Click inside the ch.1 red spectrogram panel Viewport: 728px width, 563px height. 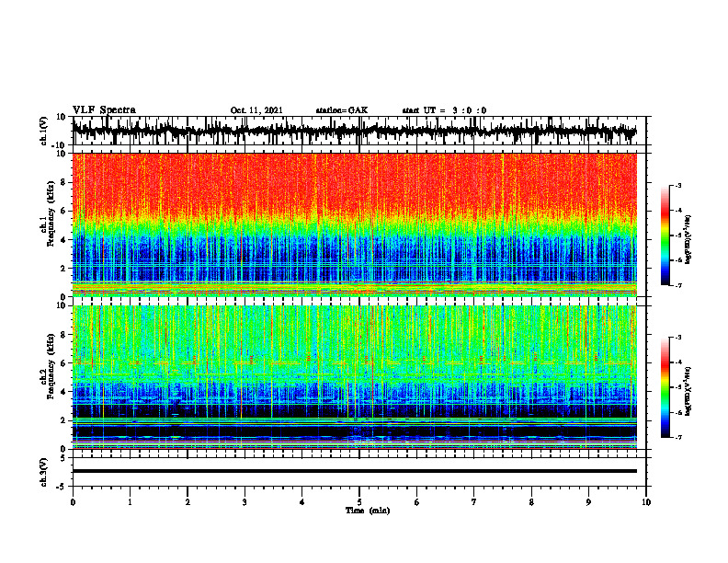click(354, 224)
